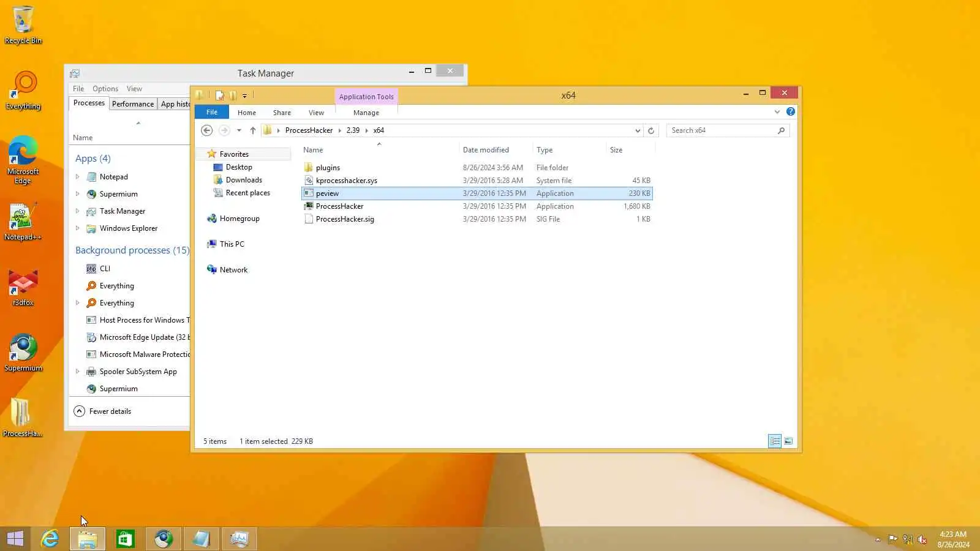Click the search magnifier in Search x64 box
Screen dimensions: 980x551
781,130
